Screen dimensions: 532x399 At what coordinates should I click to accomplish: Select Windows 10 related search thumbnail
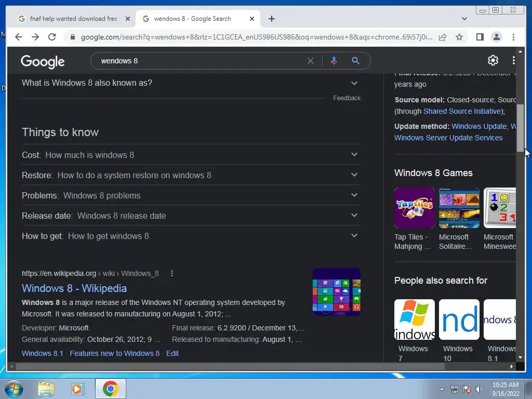[459, 320]
